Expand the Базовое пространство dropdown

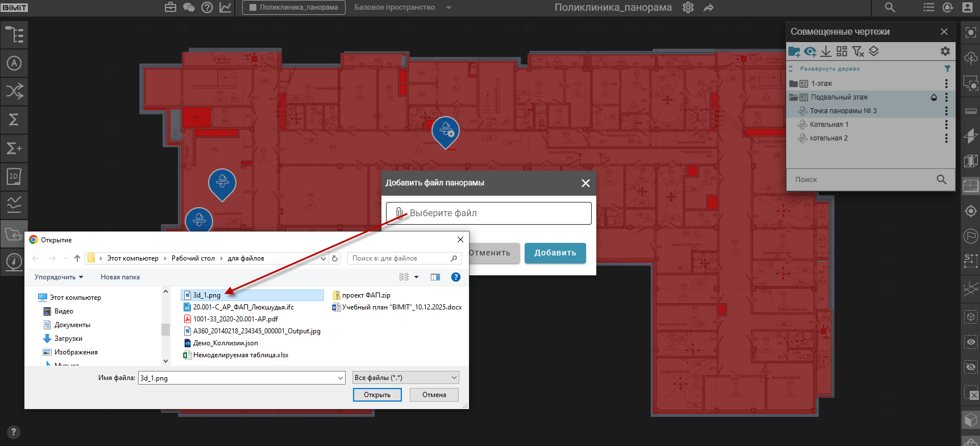pos(449,7)
